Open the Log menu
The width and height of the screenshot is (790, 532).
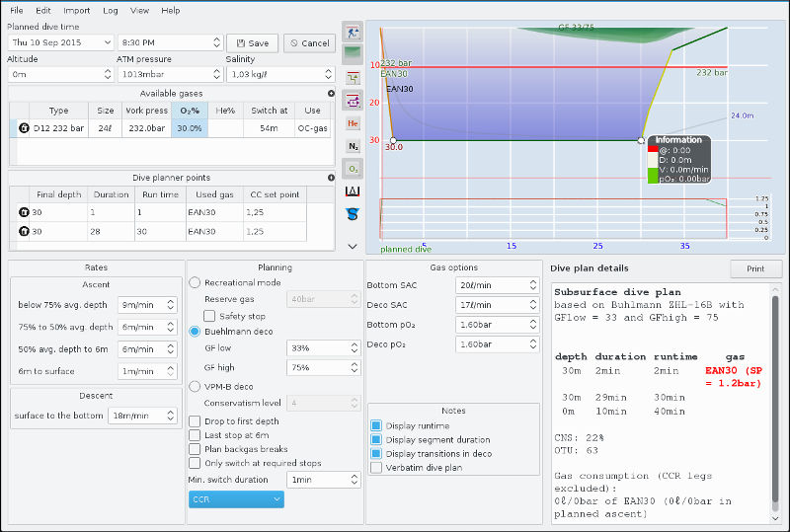(x=111, y=10)
